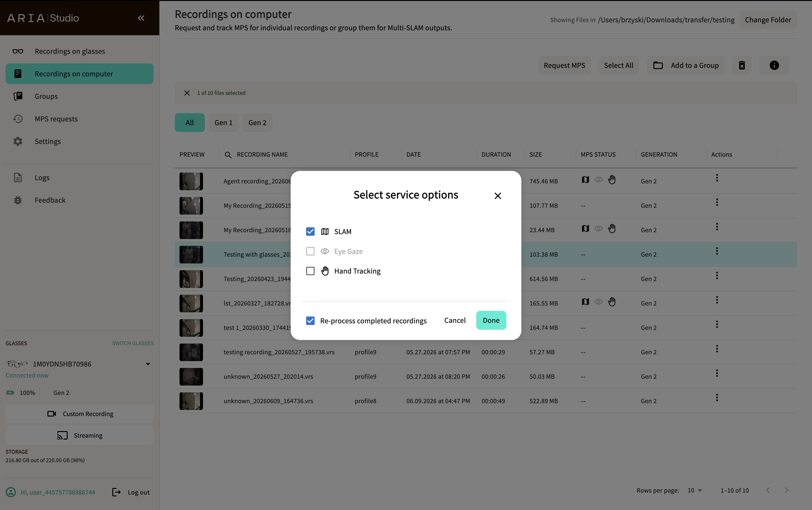Click the battery icon showing 100%

[x=10, y=393]
